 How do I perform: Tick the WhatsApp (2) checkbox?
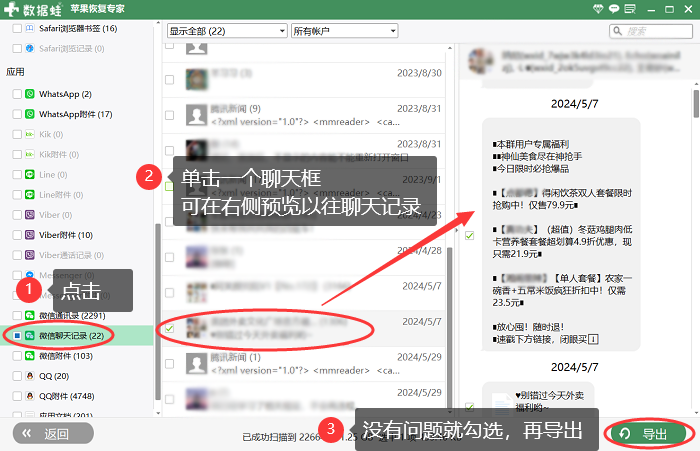tap(17, 94)
